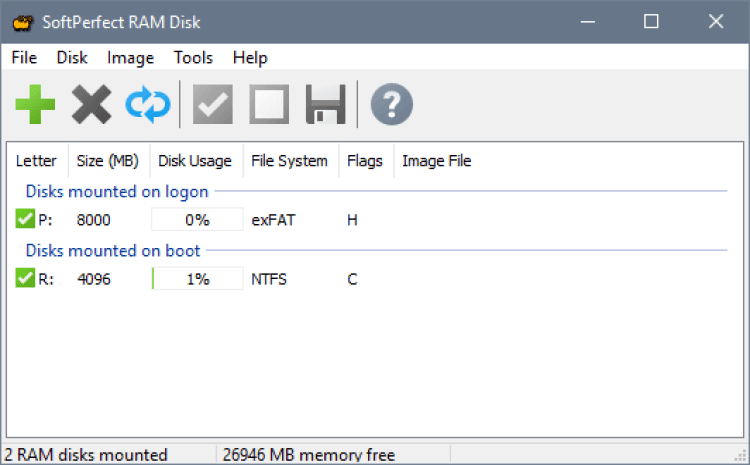The height and width of the screenshot is (465, 750).
Task: Click the floppy disk Save Image icon
Action: coord(325,104)
